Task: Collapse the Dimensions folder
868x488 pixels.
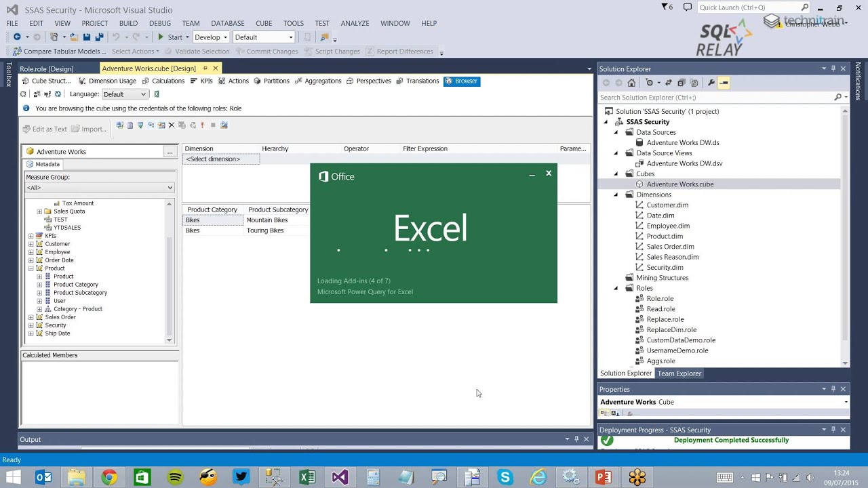Action: (x=616, y=195)
